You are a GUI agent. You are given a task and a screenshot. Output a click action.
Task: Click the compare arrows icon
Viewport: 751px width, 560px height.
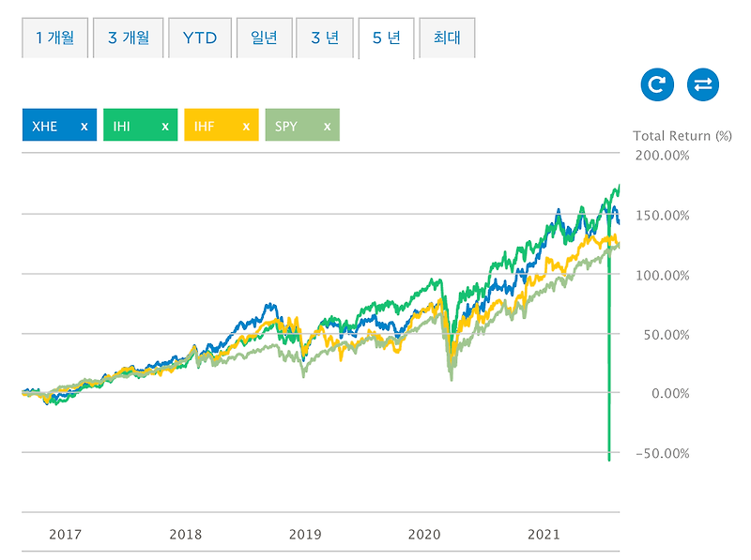pyautogui.click(x=702, y=83)
